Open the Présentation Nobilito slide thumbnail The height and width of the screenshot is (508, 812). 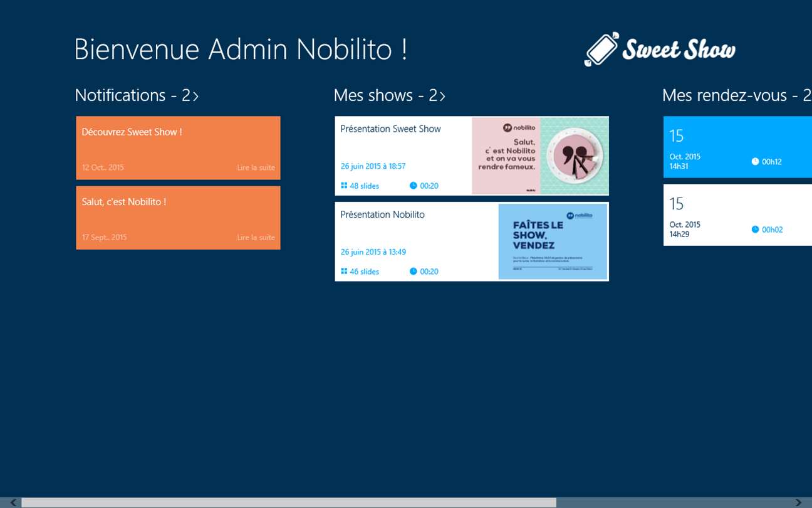click(553, 241)
